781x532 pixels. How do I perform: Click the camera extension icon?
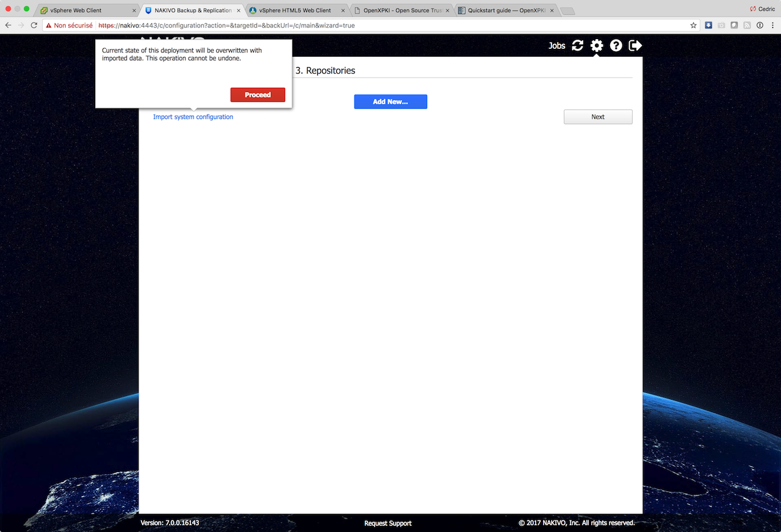point(721,26)
